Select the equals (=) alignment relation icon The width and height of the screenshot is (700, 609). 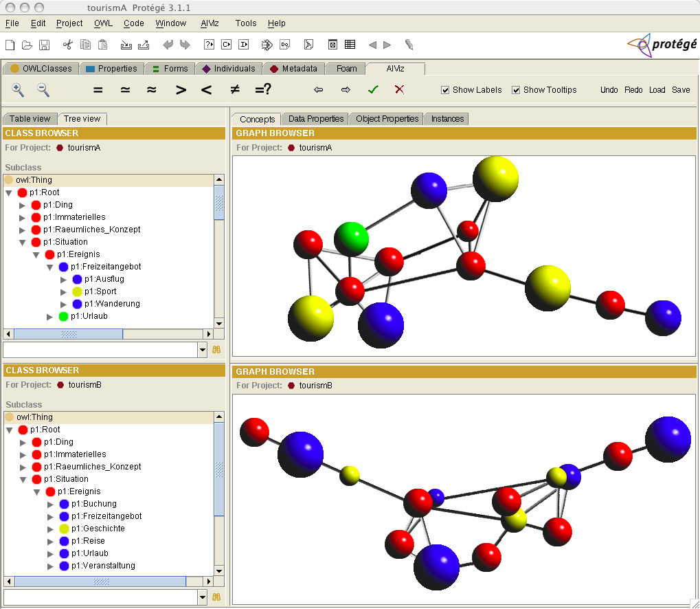tap(98, 90)
